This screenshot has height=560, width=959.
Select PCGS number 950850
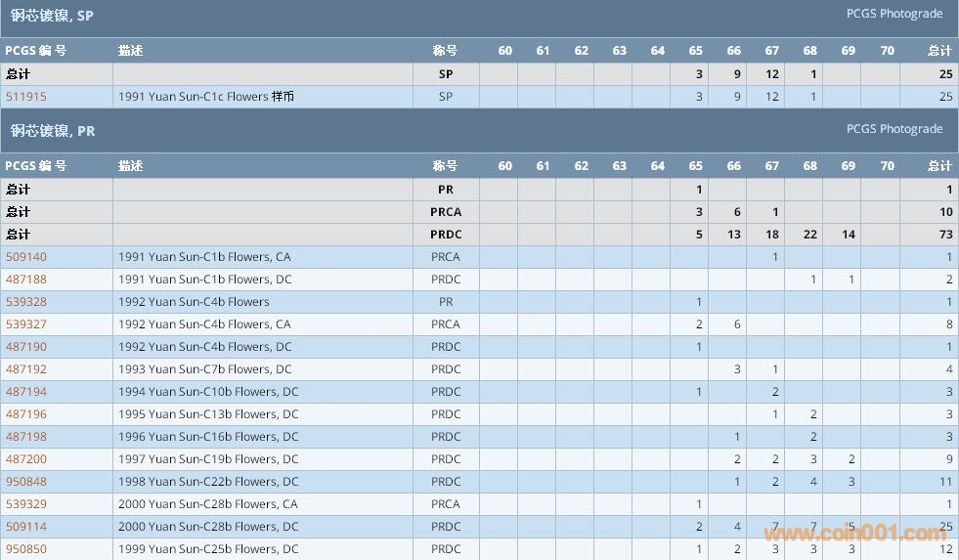point(26,549)
